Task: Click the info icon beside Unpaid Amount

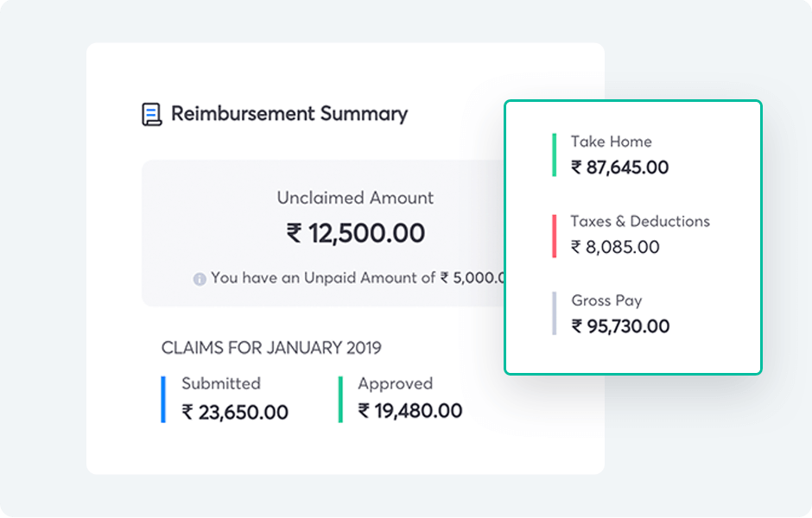Action: coord(200,279)
